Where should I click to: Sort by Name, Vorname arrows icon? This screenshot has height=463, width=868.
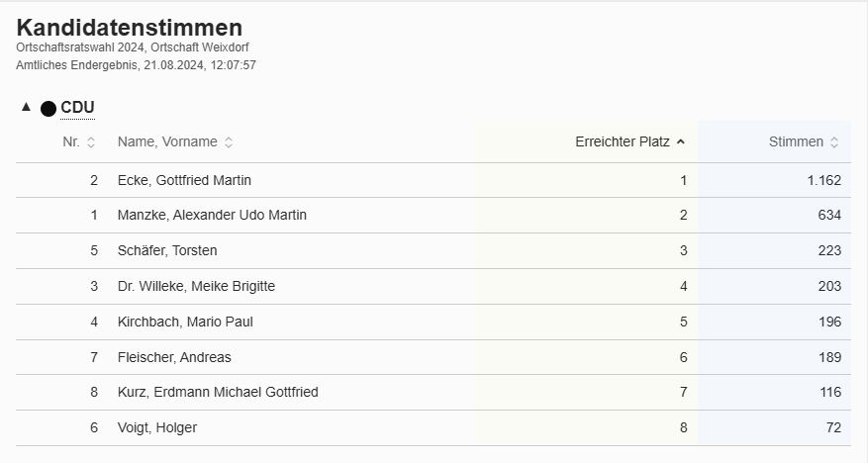point(228,142)
